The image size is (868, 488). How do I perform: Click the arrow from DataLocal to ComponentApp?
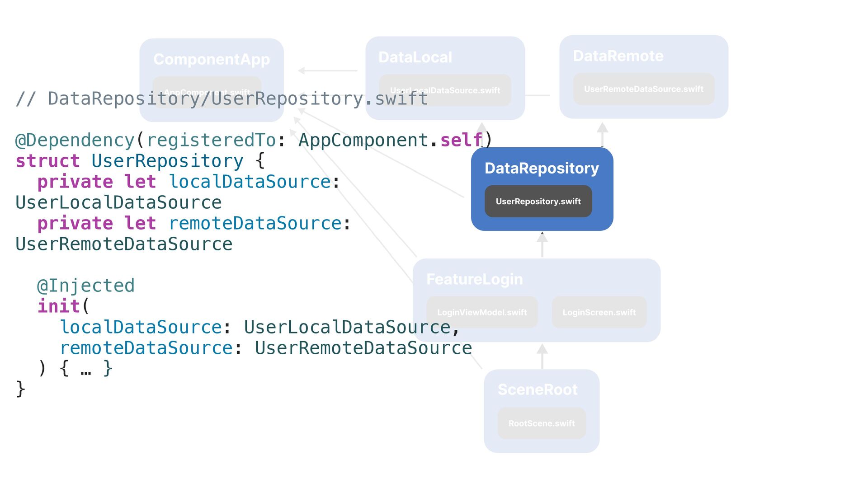328,70
